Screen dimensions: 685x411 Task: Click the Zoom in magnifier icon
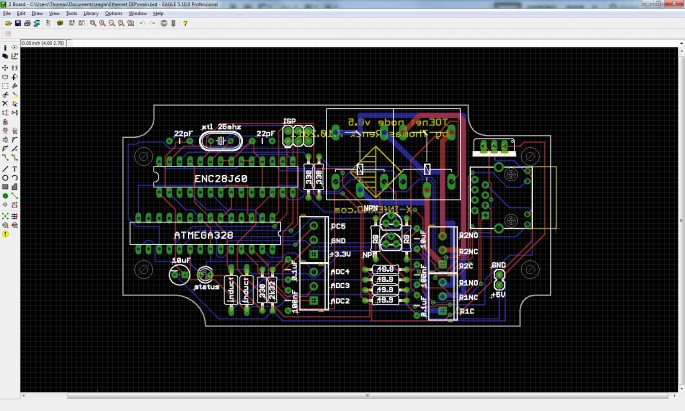pos(102,23)
